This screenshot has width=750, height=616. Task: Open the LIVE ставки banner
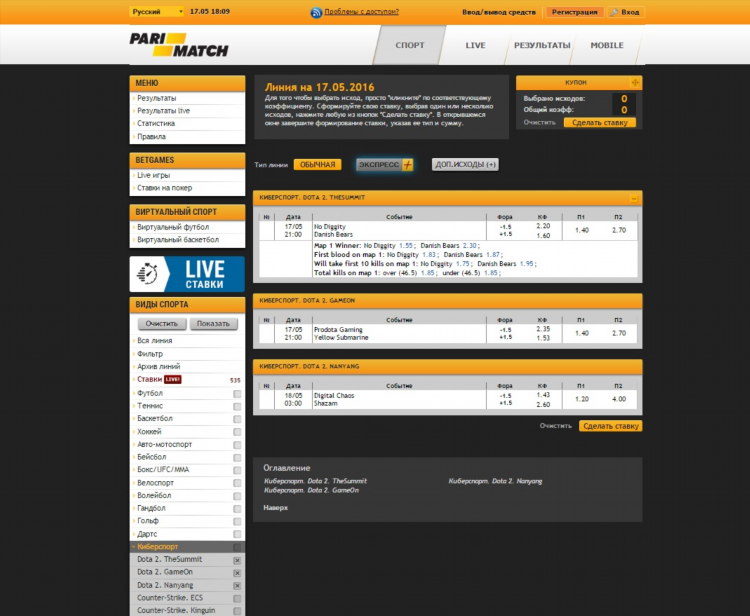[x=187, y=274]
